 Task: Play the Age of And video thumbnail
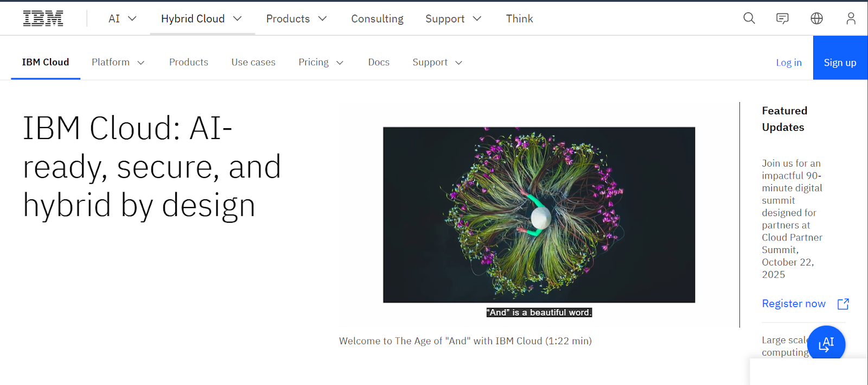[539, 214]
